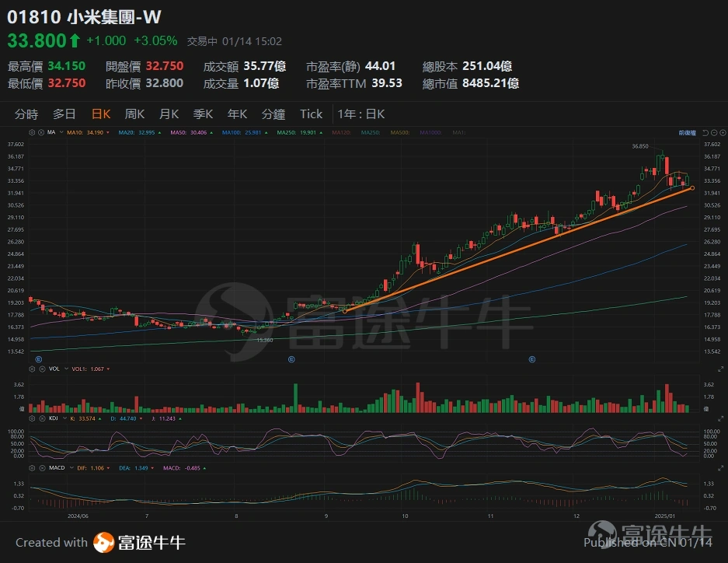Click the stock title 01810 小米集團-W
Screen dimensions: 728x563
[84, 17]
